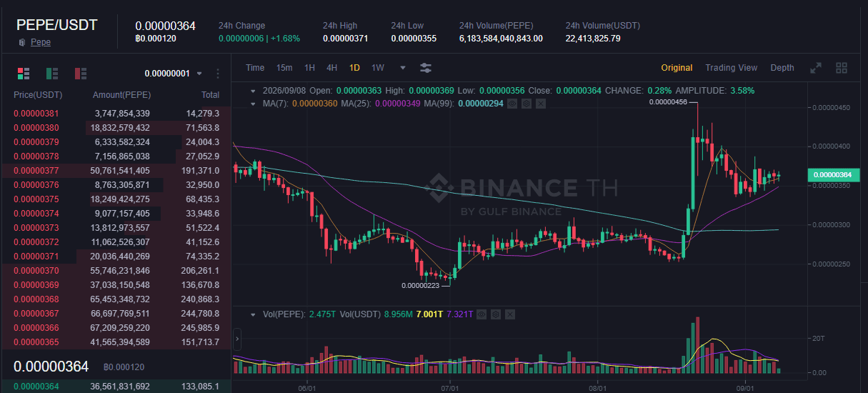Click 24h Volume(USDT) value 22,413,825.79

coord(593,39)
